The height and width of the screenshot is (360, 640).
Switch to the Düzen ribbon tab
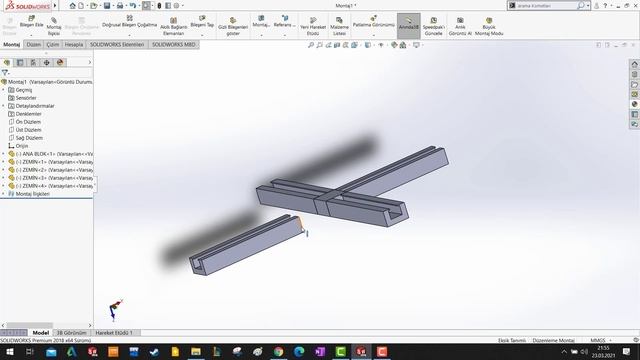33,44
